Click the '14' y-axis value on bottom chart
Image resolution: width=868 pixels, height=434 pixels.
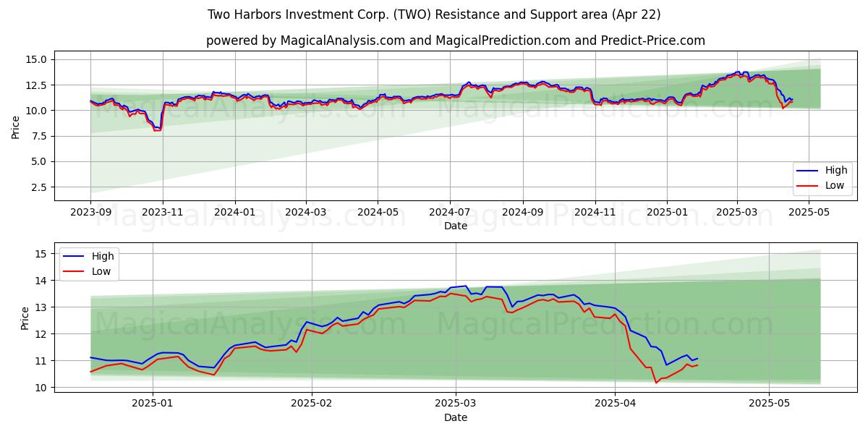pyautogui.click(x=41, y=281)
